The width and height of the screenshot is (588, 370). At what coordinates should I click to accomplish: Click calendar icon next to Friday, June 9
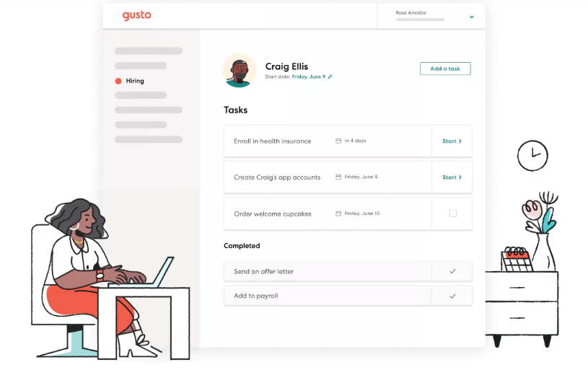click(338, 177)
